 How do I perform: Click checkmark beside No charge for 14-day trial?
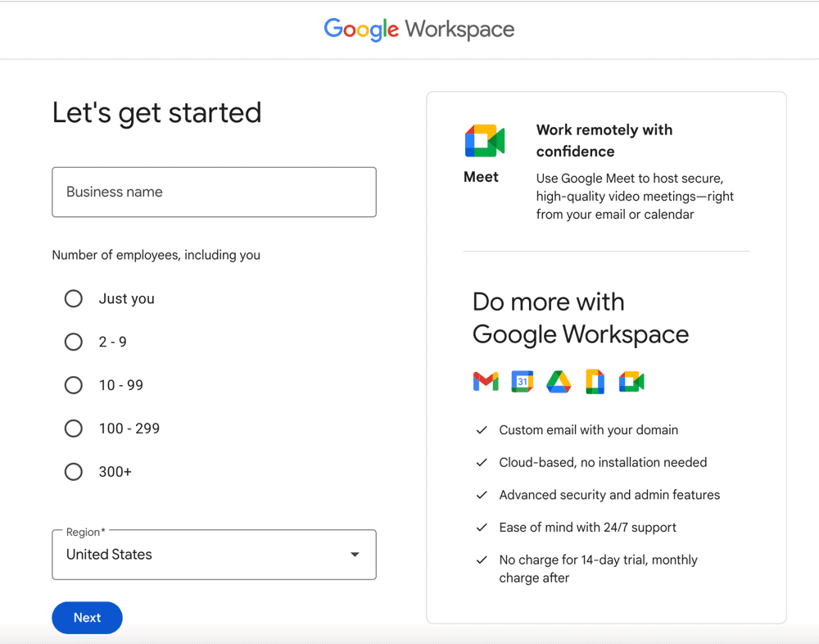tap(482, 560)
